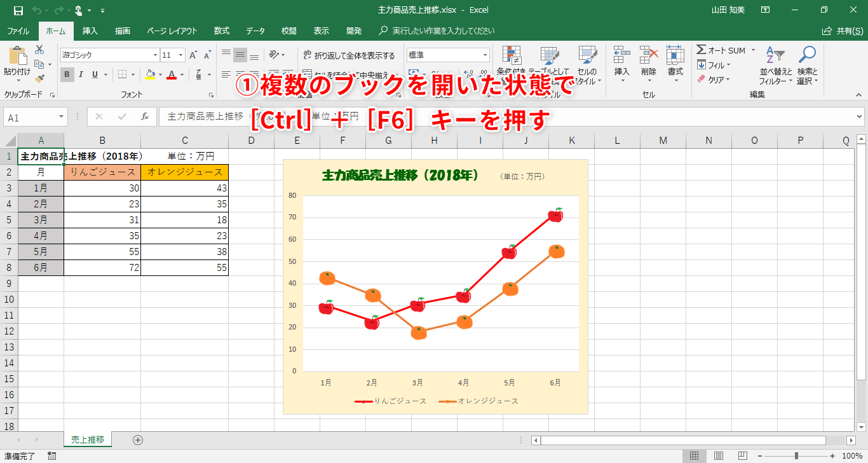Click the macro record icon in status bar
The width and height of the screenshot is (868, 463).
[x=51, y=455]
